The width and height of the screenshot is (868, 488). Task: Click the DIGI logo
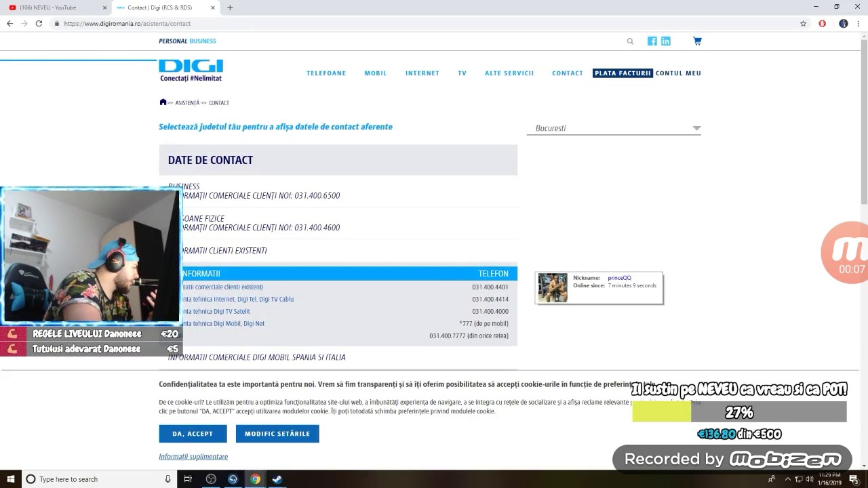coord(191,70)
